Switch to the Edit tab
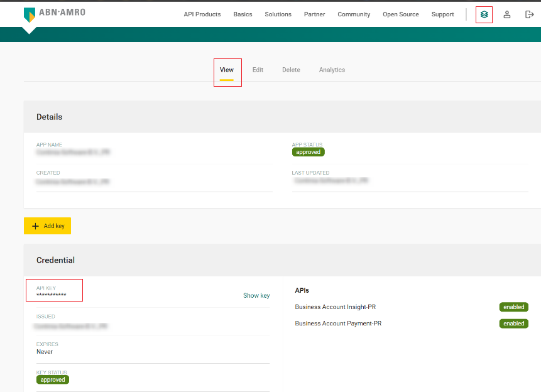The image size is (541, 392). (258, 70)
